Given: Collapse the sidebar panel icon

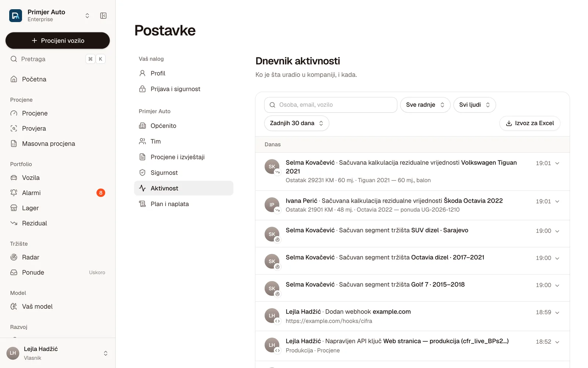Looking at the screenshot, I should (x=103, y=15).
